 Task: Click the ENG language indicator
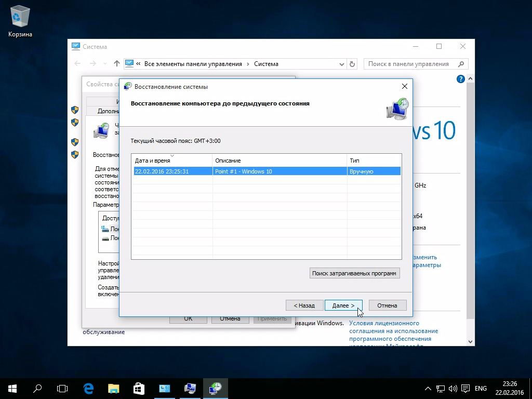point(481,389)
